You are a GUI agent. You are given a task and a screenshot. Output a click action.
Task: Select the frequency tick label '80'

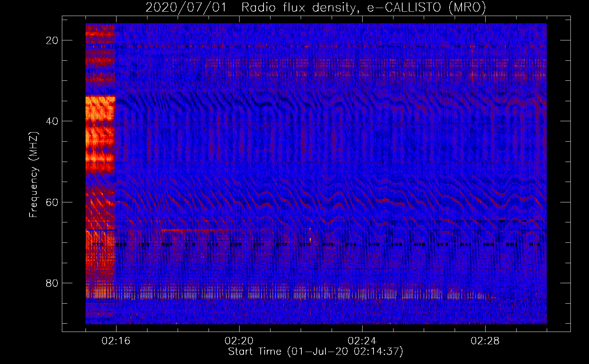52,283
